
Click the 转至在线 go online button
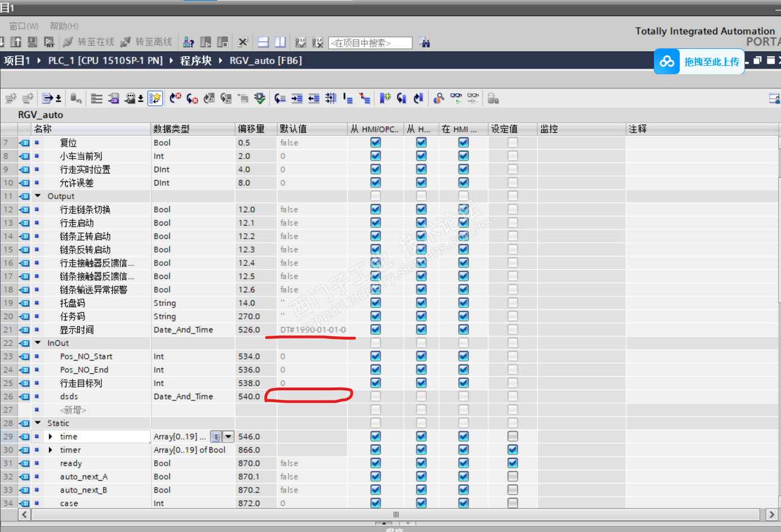point(89,42)
